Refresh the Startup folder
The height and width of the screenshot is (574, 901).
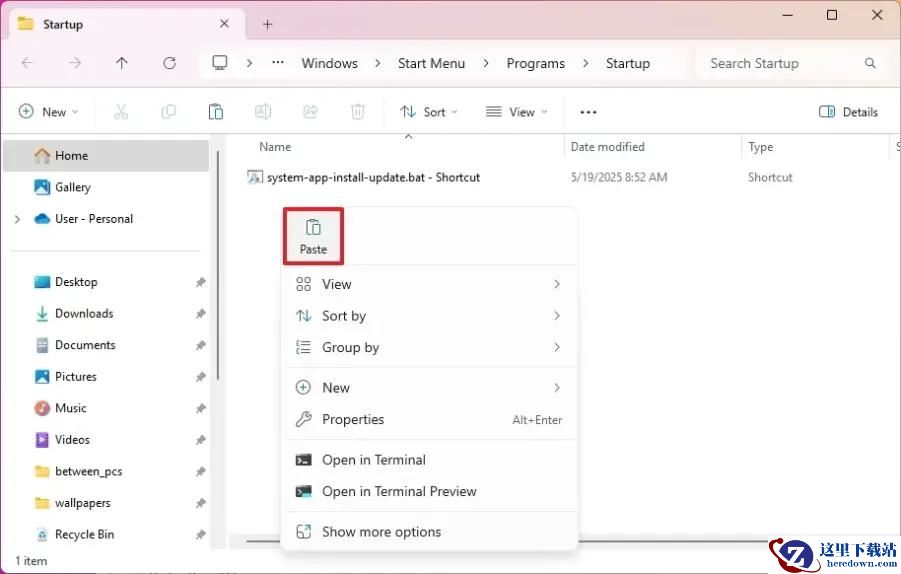(169, 63)
